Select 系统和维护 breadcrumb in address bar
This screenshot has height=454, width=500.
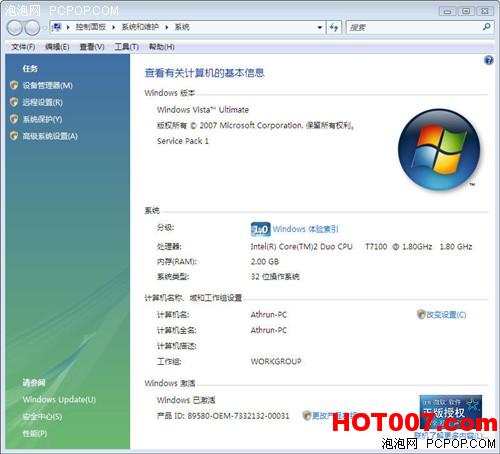(x=140, y=27)
